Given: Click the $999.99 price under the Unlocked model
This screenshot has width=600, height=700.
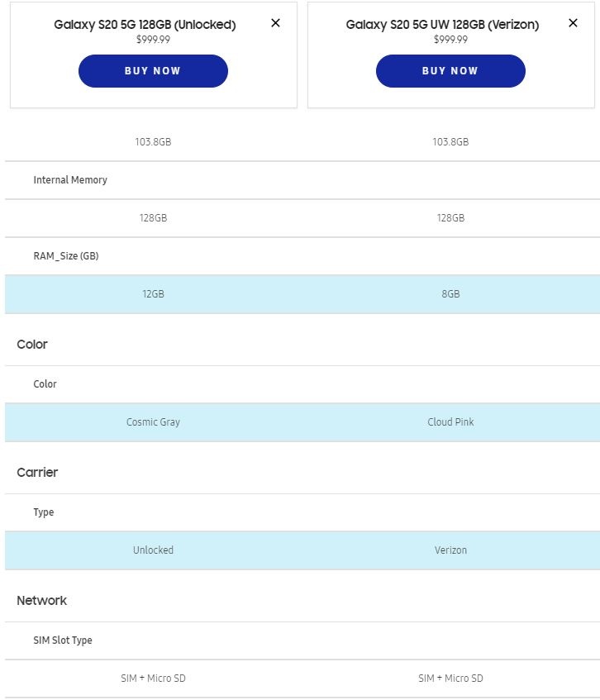Looking at the screenshot, I should (153, 40).
